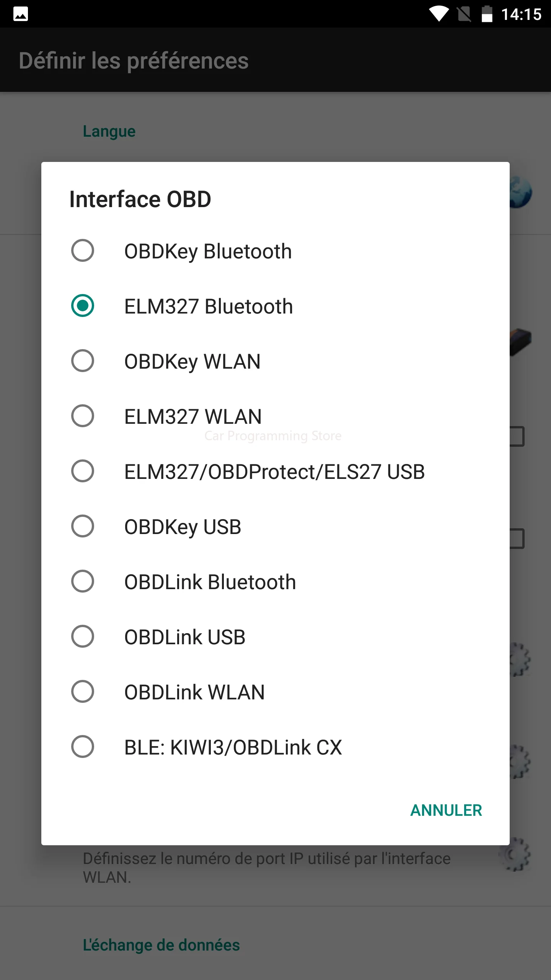Select the OBDKey USB radio button
The height and width of the screenshot is (980, 551).
[83, 526]
